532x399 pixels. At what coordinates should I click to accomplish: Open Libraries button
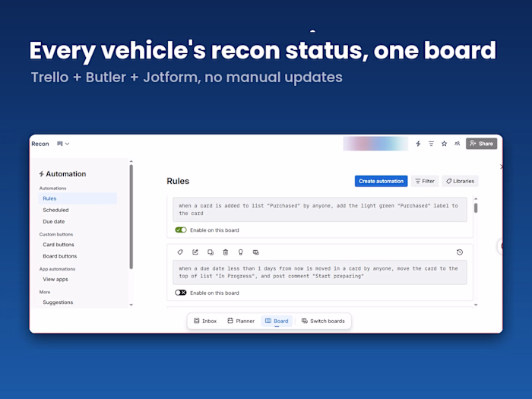(460, 181)
